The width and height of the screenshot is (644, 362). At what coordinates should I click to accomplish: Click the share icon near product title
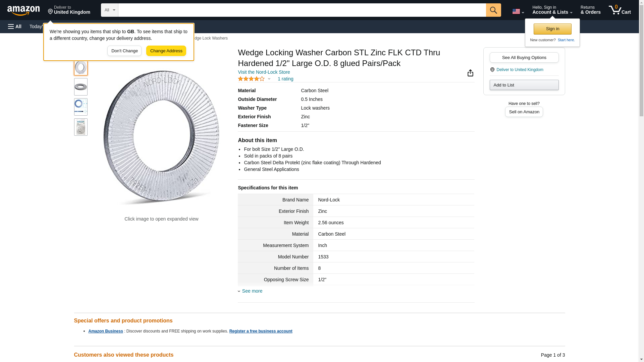470,73
